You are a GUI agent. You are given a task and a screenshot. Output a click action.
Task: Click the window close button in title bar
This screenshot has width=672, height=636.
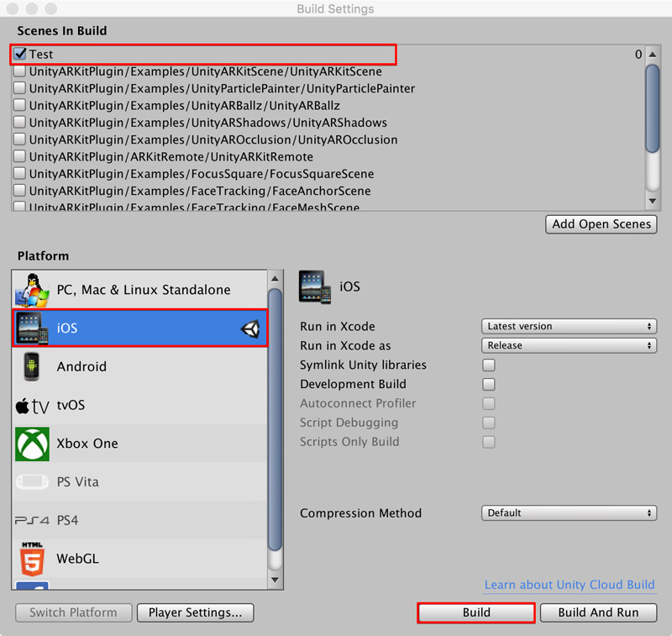[13, 8]
